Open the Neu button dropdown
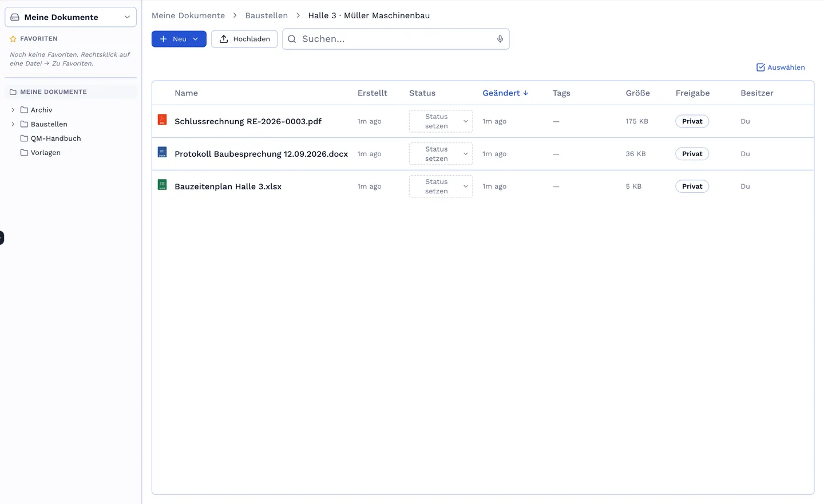The width and height of the screenshot is (824, 504). coord(179,39)
